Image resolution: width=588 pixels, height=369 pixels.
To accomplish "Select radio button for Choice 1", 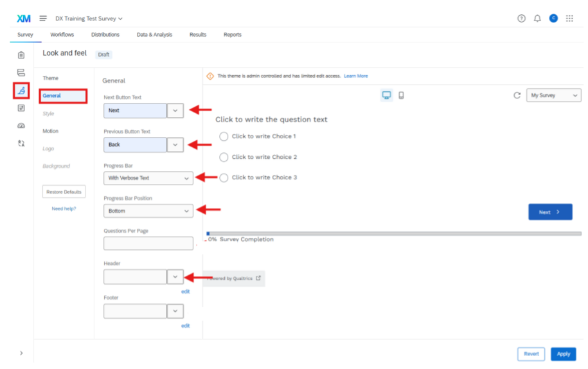I will (x=224, y=136).
